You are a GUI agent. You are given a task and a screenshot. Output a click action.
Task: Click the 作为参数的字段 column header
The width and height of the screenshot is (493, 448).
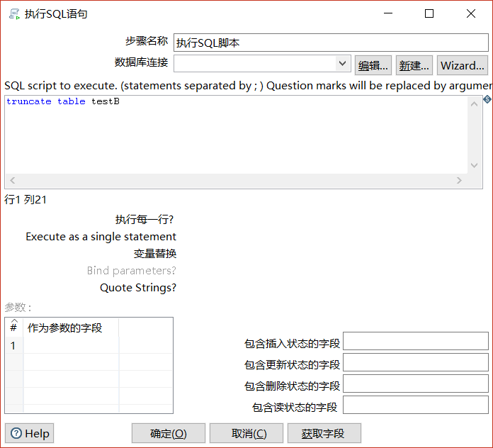(x=71, y=327)
